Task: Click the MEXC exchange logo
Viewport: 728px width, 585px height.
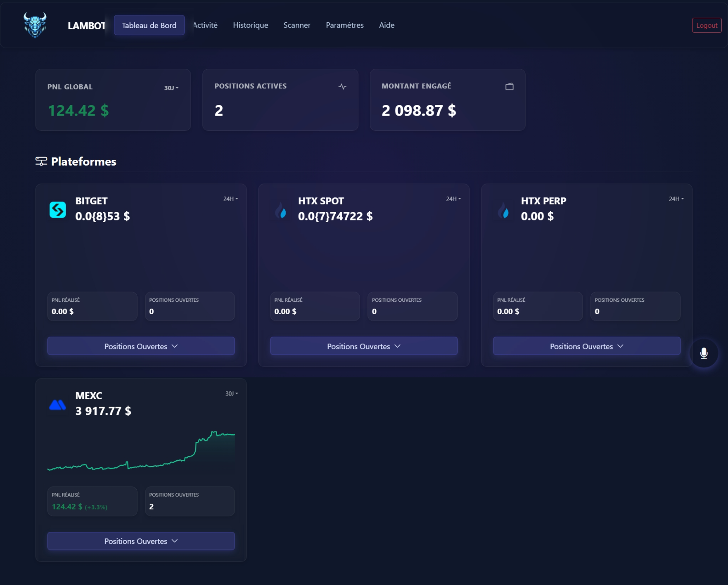Action: [x=58, y=405]
